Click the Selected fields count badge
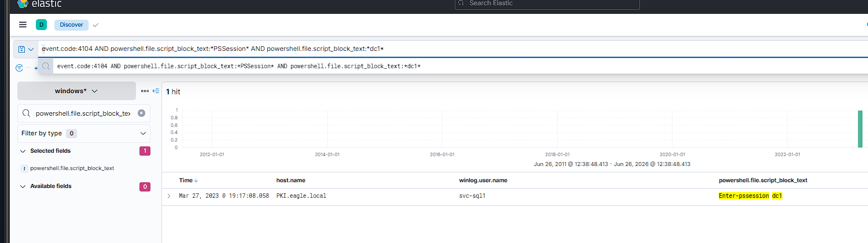The image size is (868, 243). click(145, 151)
